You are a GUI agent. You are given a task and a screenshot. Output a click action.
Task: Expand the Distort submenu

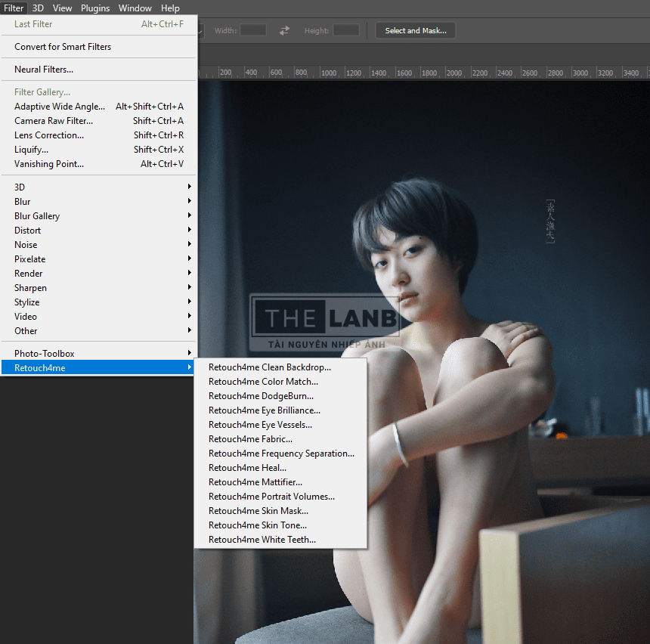(99, 230)
